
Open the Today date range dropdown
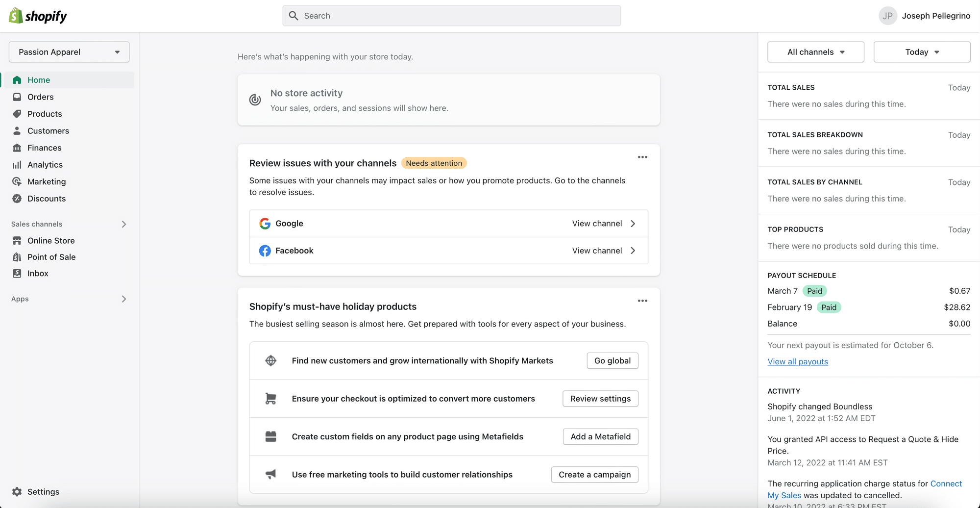tap(922, 52)
